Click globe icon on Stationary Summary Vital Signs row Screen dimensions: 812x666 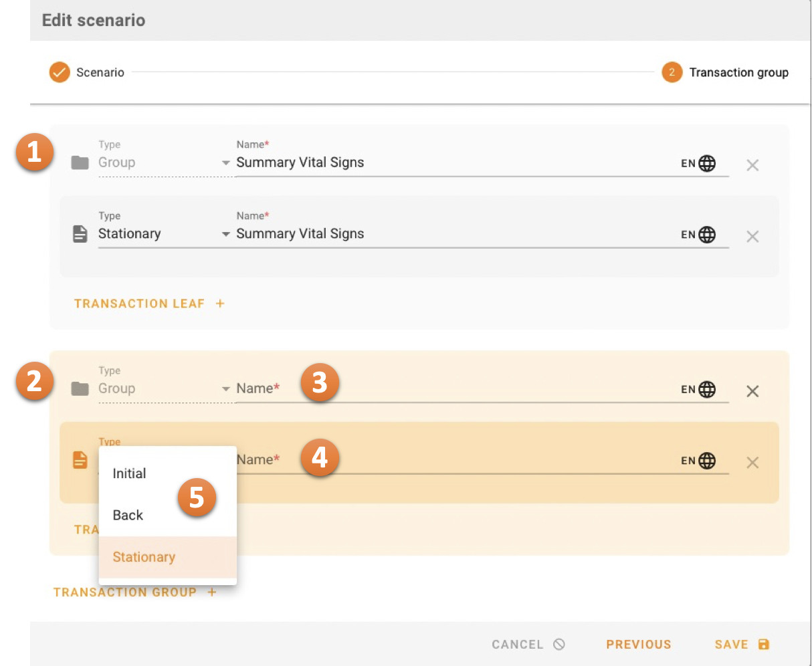point(706,235)
